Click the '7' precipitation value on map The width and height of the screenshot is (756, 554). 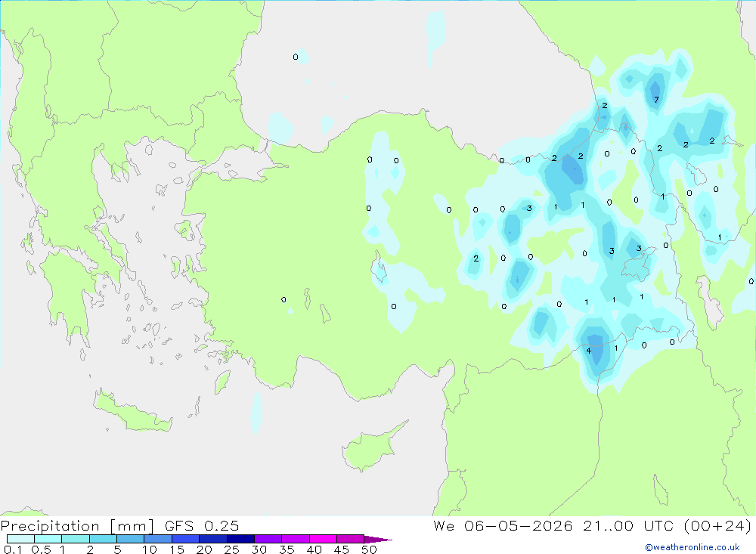click(x=656, y=100)
